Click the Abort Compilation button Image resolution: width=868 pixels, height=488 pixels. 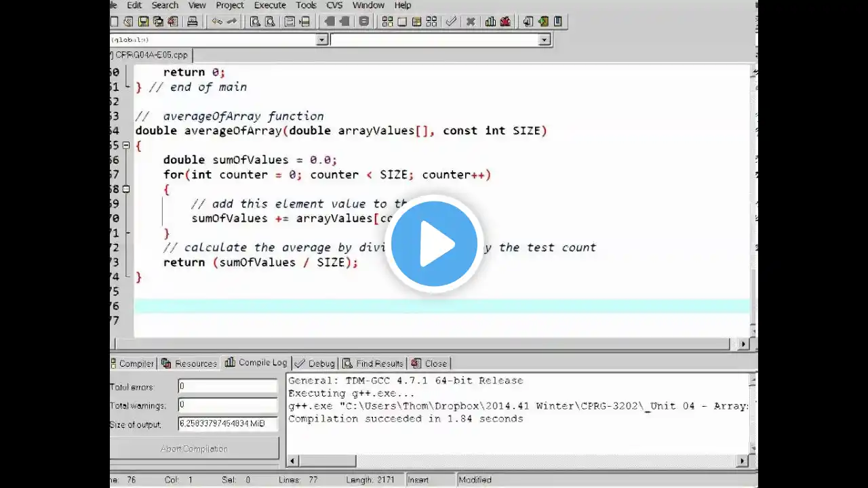tap(194, 449)
